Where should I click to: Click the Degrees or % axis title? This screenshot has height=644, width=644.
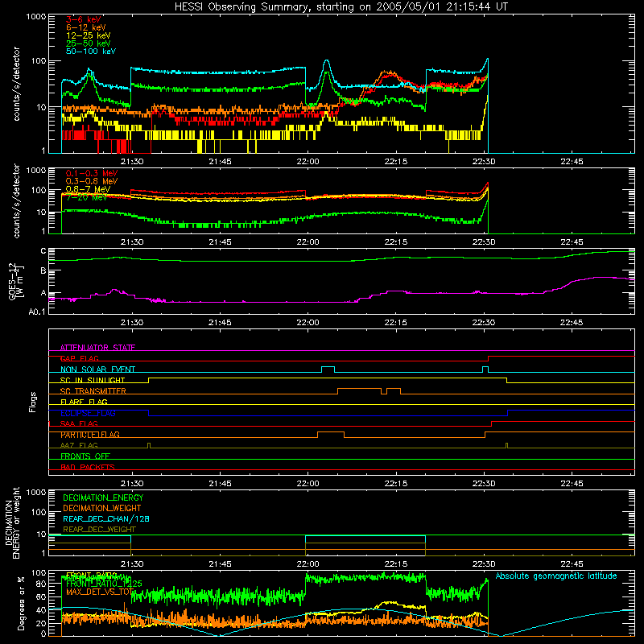tap(21, 603)
